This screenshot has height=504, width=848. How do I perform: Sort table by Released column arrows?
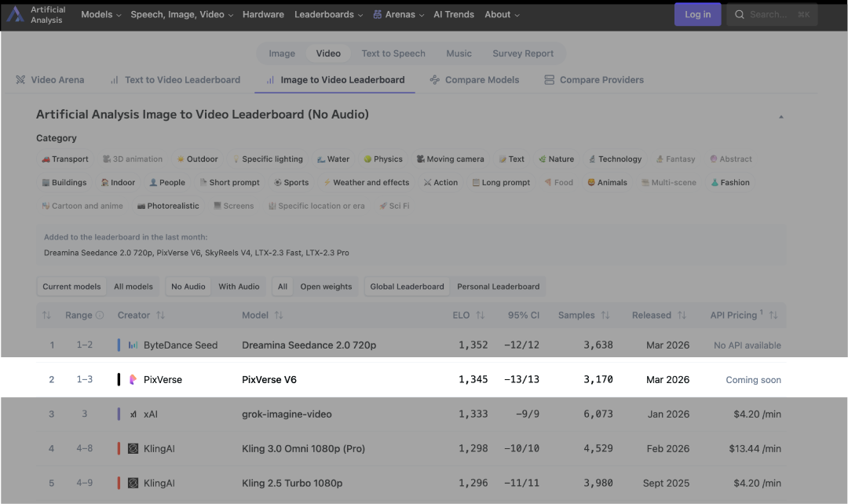682,316
